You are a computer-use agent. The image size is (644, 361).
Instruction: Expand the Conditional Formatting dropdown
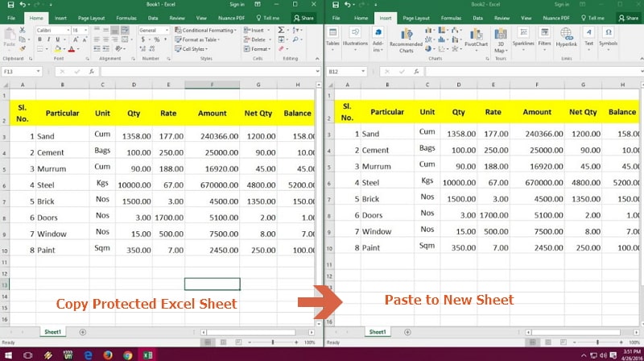pos(208,31)
